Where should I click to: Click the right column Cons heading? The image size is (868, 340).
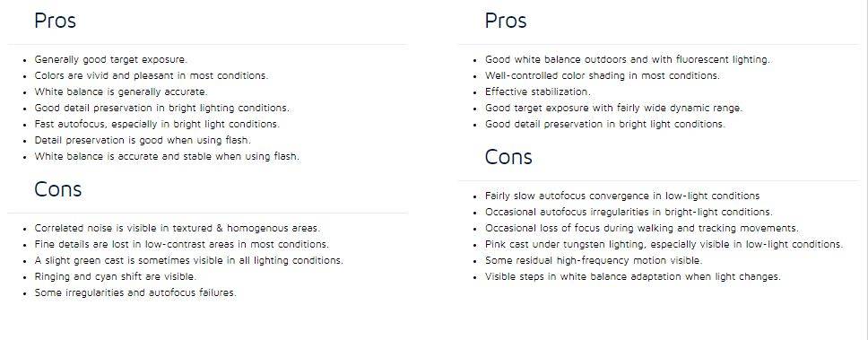508,157
